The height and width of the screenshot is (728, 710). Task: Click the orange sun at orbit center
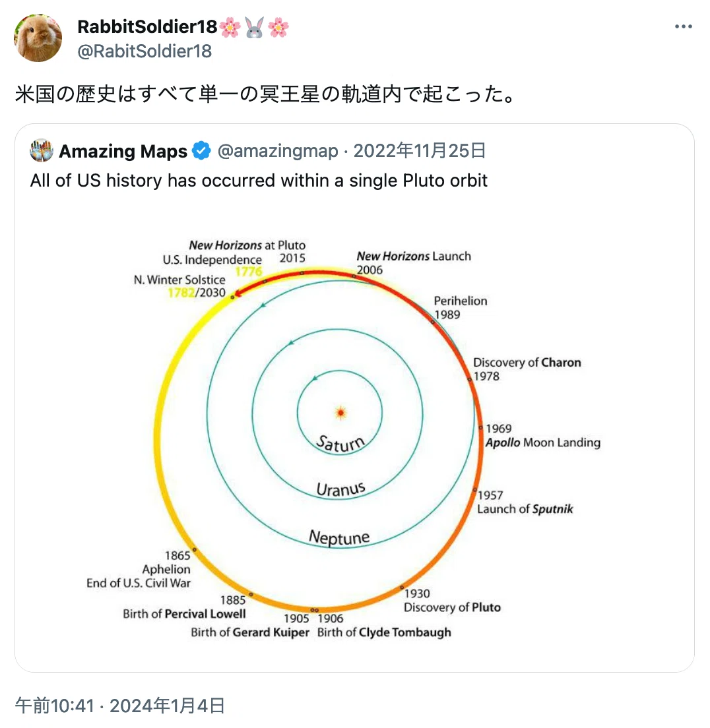(340, 413)
